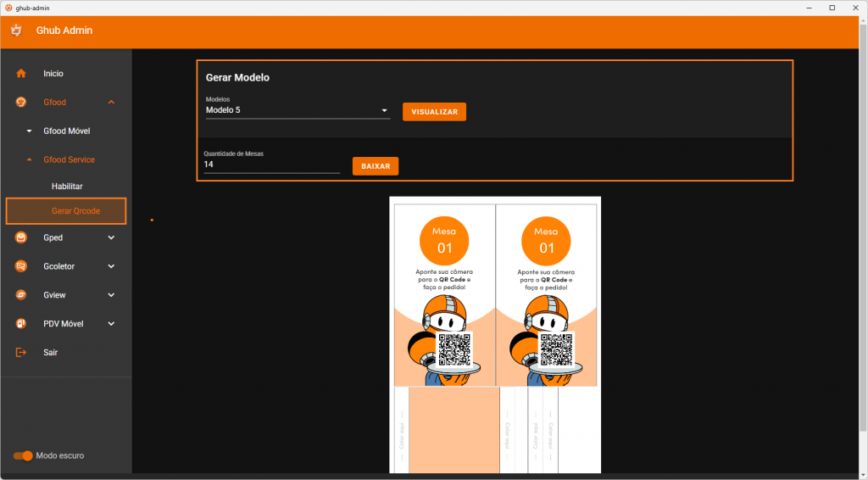868x480 pixels.
Task: Click the PDV Móvel sidebar icon
Action: [21, 324]
